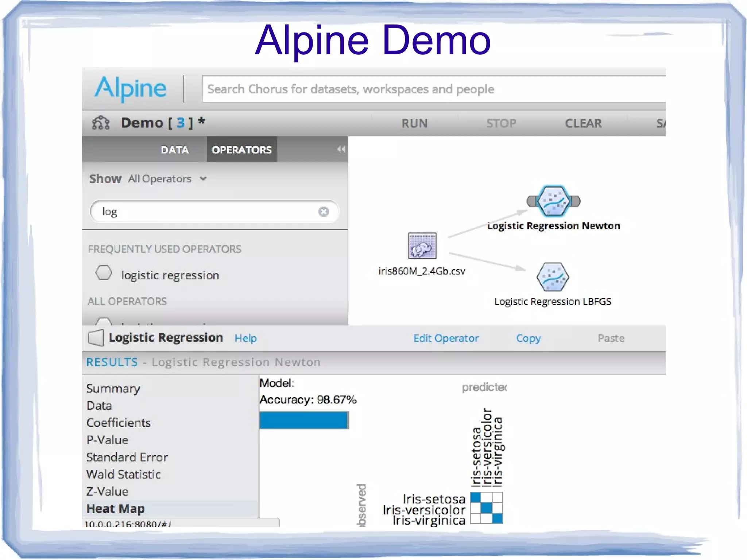The height and width of the screenshot is (560, 747).
Task: Open the Coefficients results view
Action: [119, 423]
